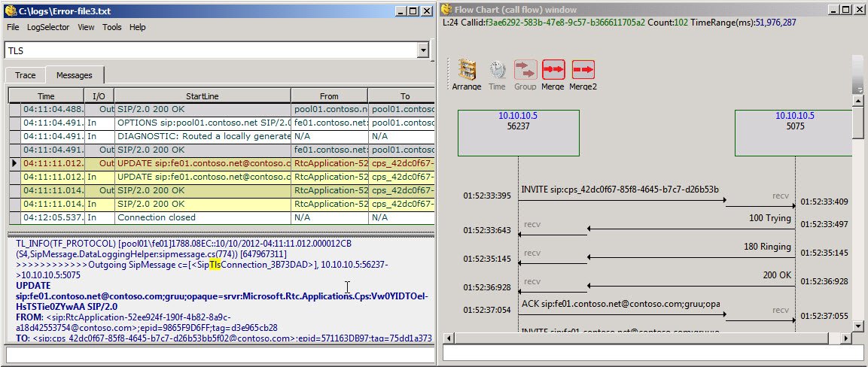This screenshot has width=868, height=367.
Task: Select the 04:11:11.014 In SIP/2.0 200 OK row
Action: point(222,204)
